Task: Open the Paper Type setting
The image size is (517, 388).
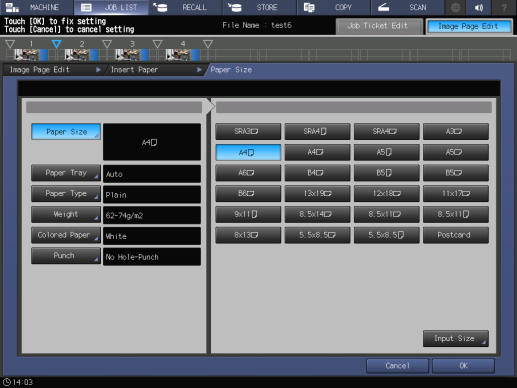Action: click(66, 194)
